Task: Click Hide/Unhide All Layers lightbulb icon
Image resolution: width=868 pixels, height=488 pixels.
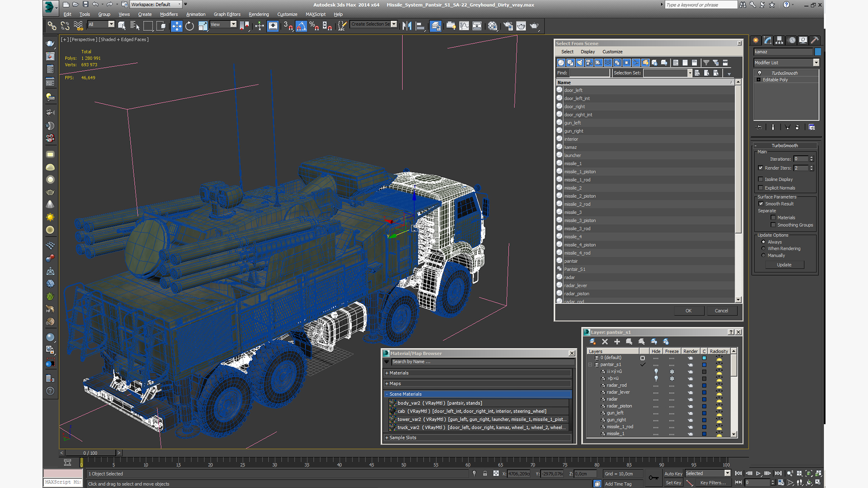Action: 654,342
